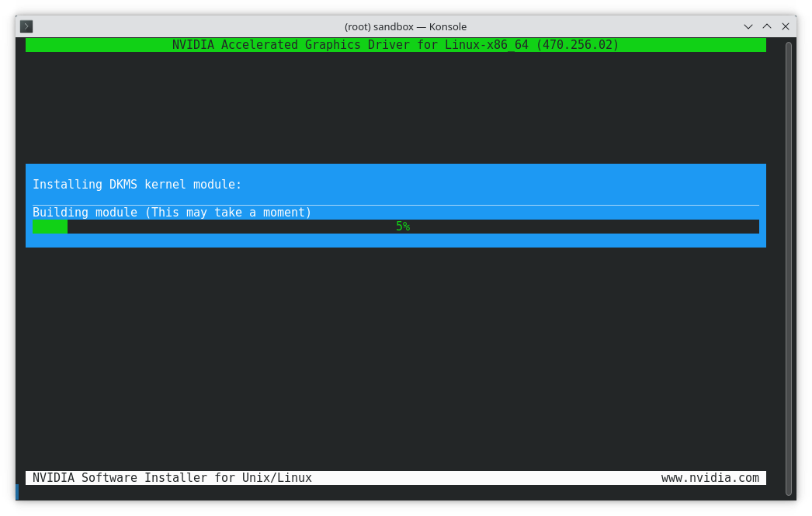Click blue dialog padding below the progress bar
The height and width of the screenshot is (516, 812).
[x=396, y=241]
